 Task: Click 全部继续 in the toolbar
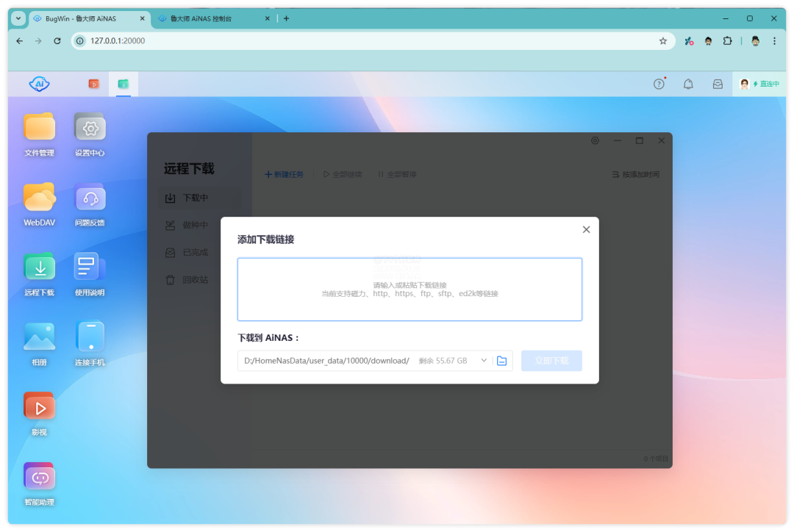tap(343, 174)
